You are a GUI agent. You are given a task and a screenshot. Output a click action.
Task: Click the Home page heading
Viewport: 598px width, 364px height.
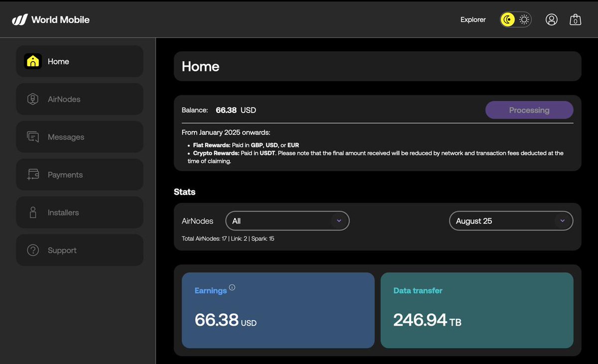(x=200, y=66)
